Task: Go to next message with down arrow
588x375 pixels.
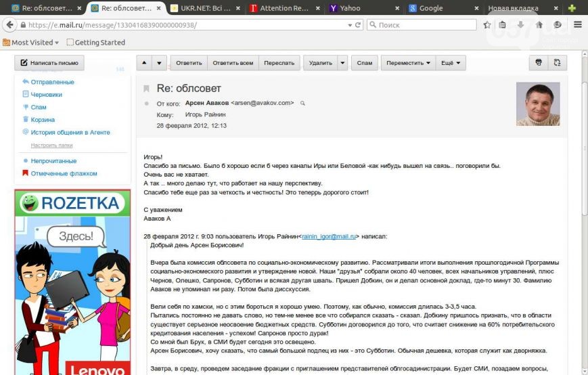Action: [x=159, y=63]
